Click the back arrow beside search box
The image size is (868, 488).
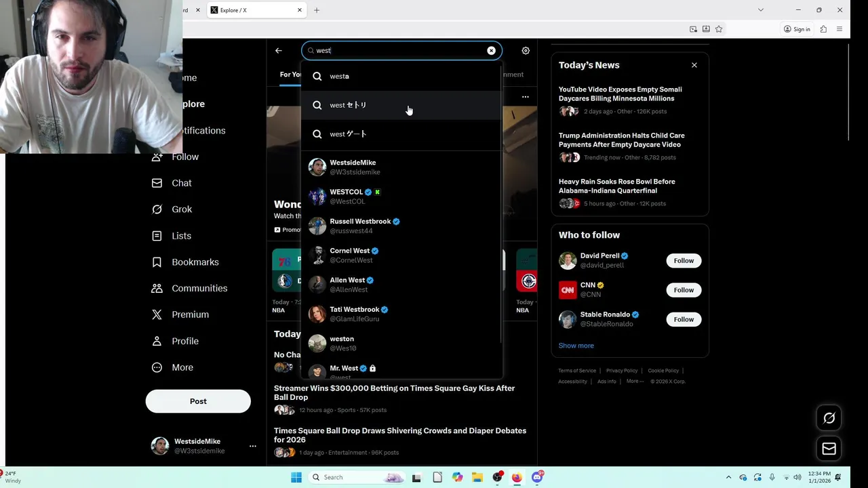[279, 50]
